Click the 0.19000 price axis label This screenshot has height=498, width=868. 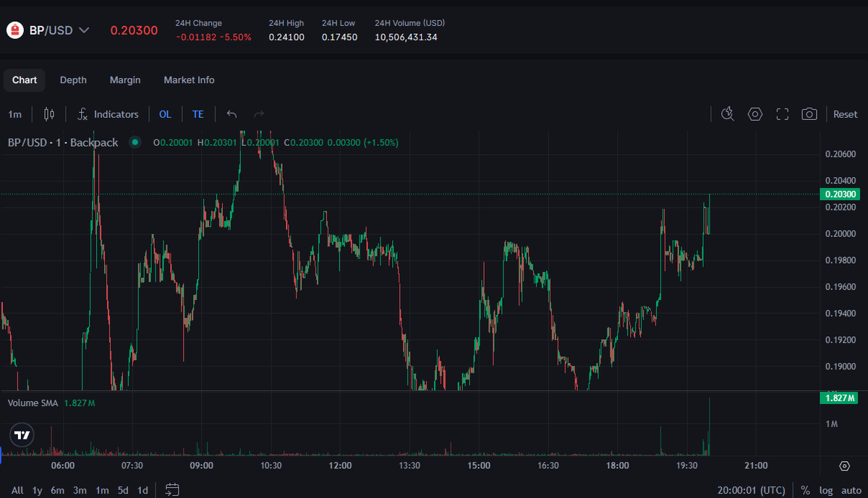coord(841,366)
